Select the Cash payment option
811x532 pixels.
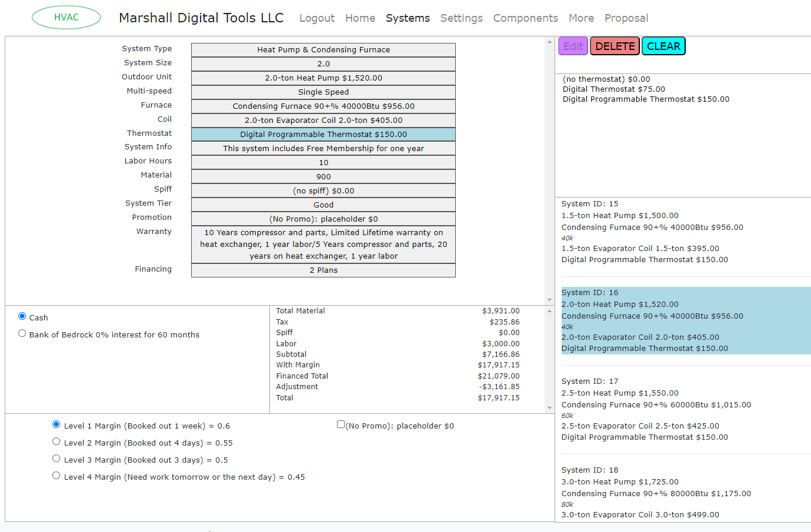[x=22, y=316]
